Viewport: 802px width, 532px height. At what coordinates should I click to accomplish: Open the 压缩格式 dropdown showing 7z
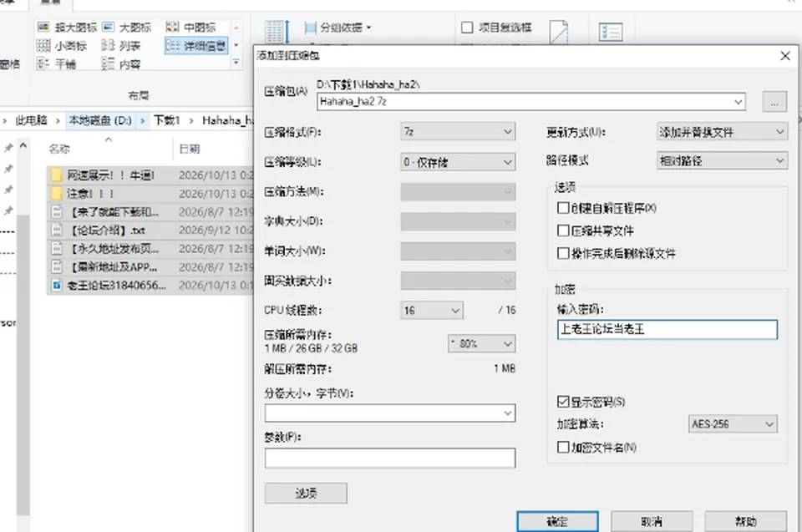coord(458,132)
